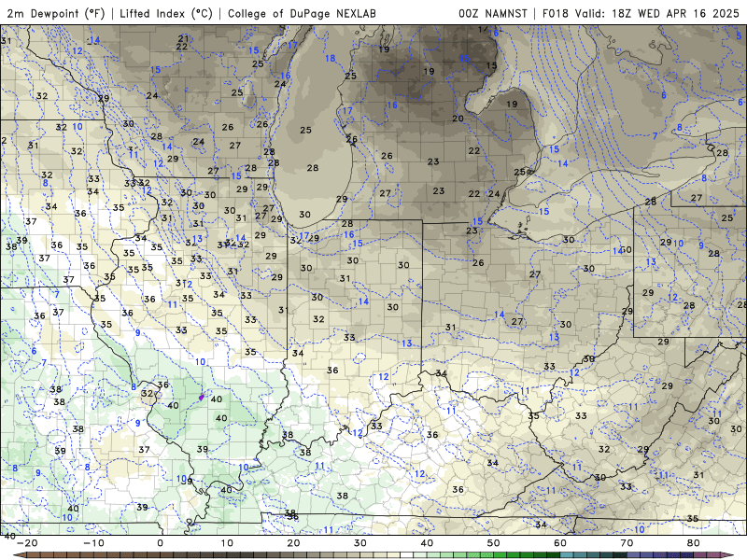Click the 50 label on the color scale
Viewport: 747px width, 560px height.
tap(494, 543)
